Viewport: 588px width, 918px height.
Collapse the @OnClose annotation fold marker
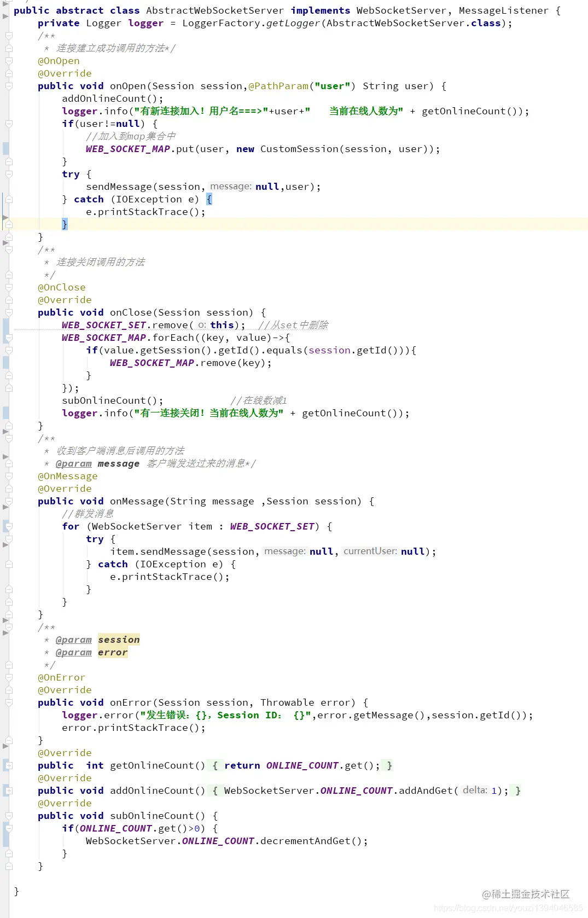point(9,287)
